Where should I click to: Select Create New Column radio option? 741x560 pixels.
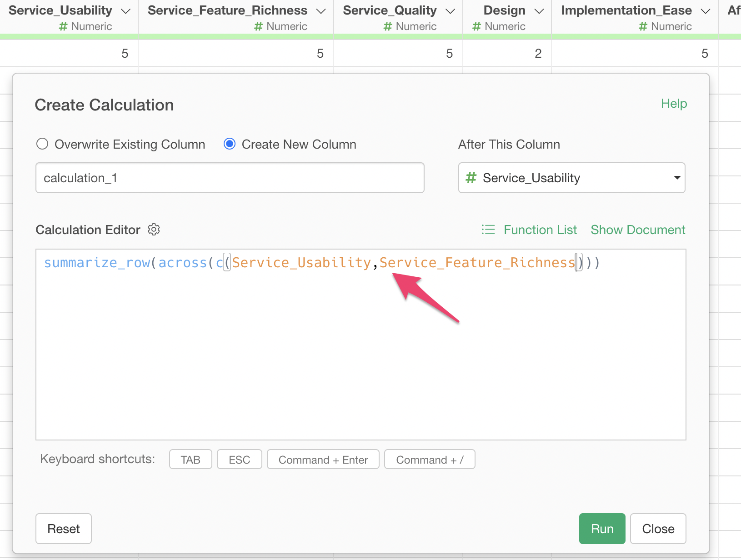230,144
